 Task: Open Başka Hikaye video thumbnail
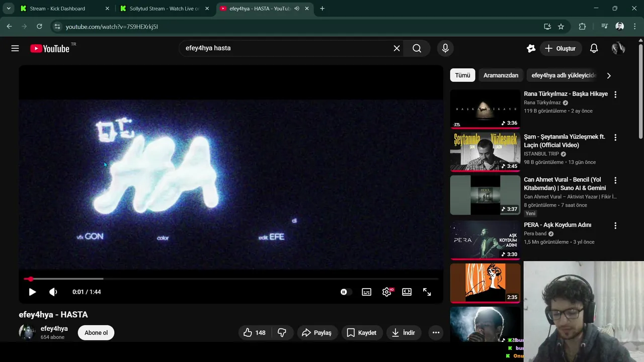[485, 109]
